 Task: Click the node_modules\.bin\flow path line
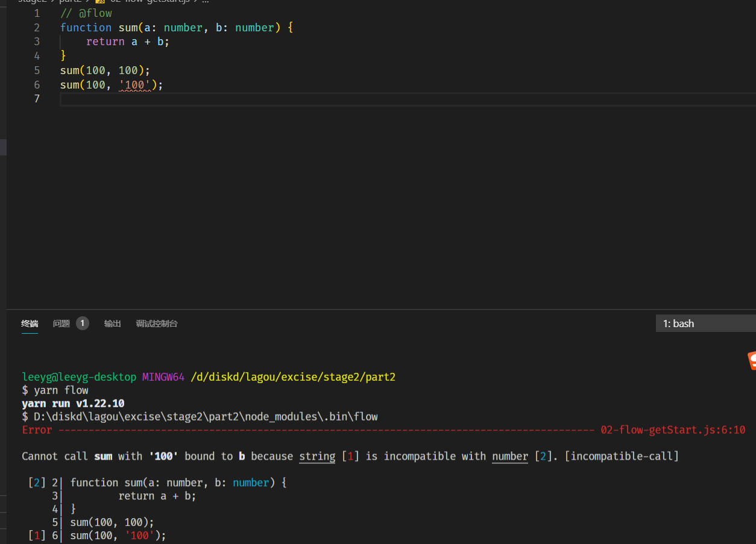(200, 417)
